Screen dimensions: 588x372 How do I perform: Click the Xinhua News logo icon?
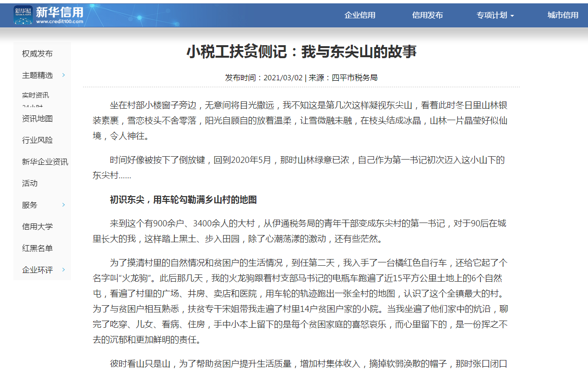point(23,15)
